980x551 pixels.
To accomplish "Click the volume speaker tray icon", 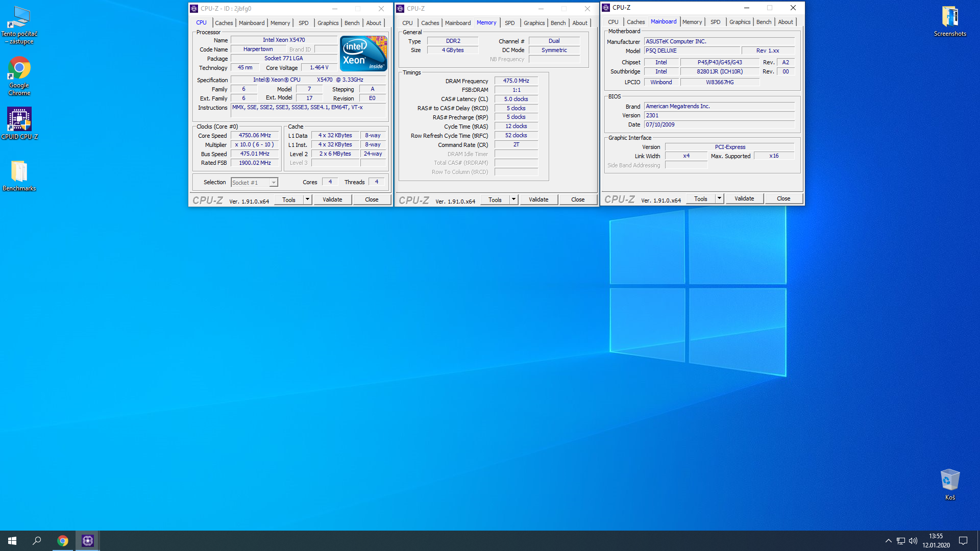I will click(913, 541).
